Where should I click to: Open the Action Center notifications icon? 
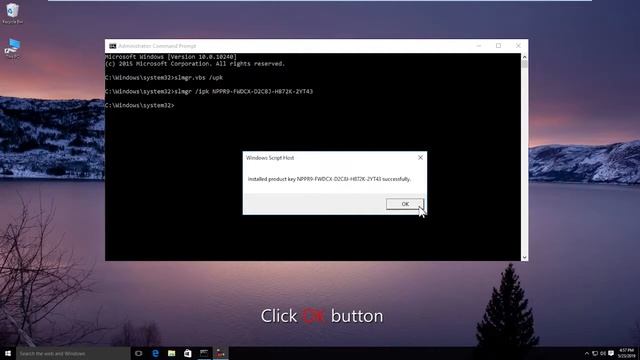click(611, 353)
